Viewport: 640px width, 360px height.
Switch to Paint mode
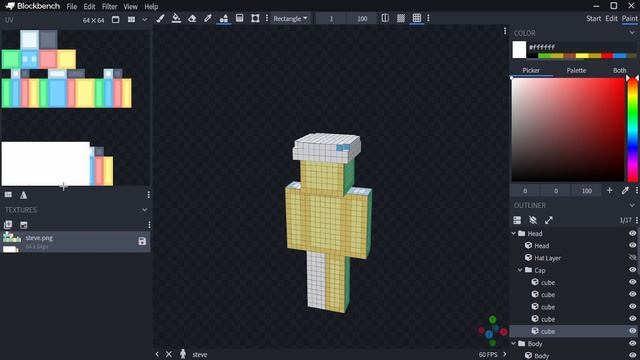(629, 18)
